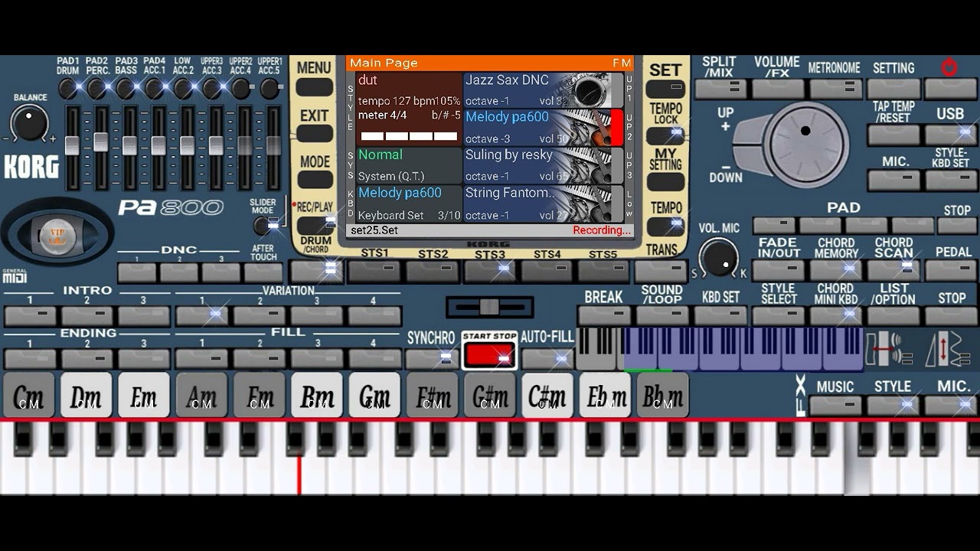Trigger Ending 2
Image resolution: width=980 pixels, height=551 pixels.
point(87,358)
